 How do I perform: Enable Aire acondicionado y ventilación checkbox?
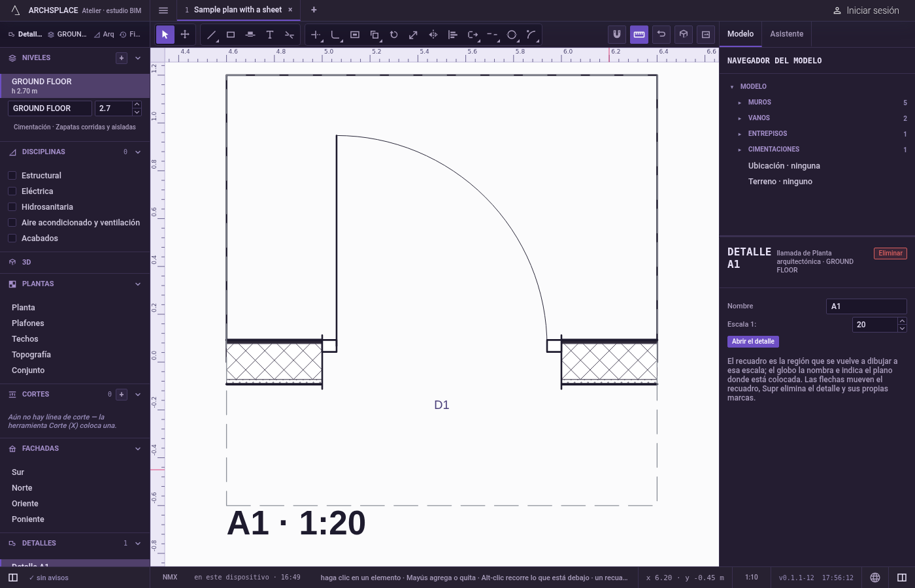12,223
